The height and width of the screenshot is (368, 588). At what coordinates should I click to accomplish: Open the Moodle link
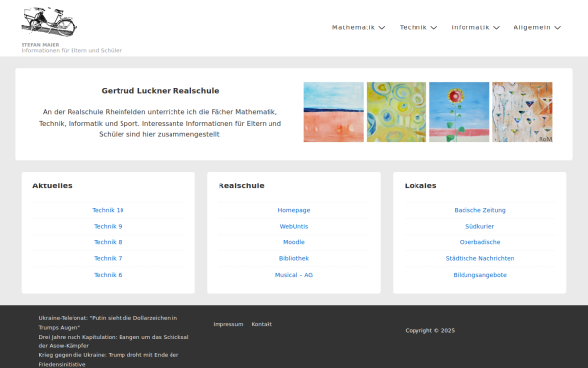pyautogui.click(x=294, y=242)
